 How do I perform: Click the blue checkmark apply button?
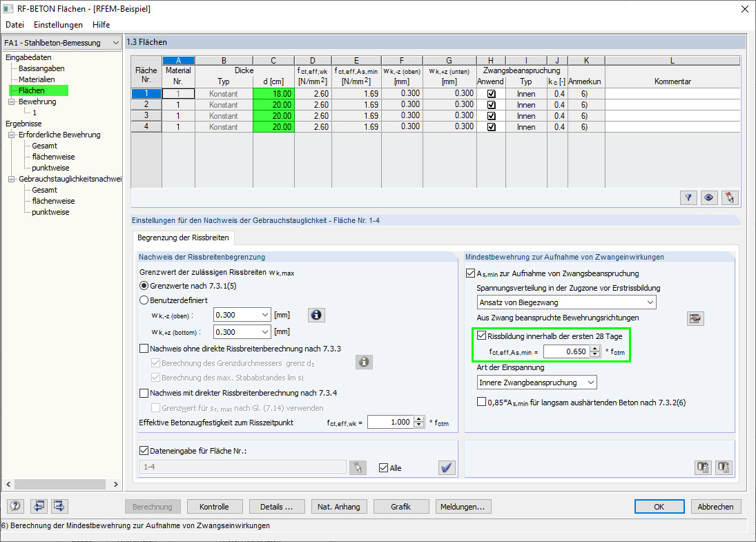(x=447, y=467)
